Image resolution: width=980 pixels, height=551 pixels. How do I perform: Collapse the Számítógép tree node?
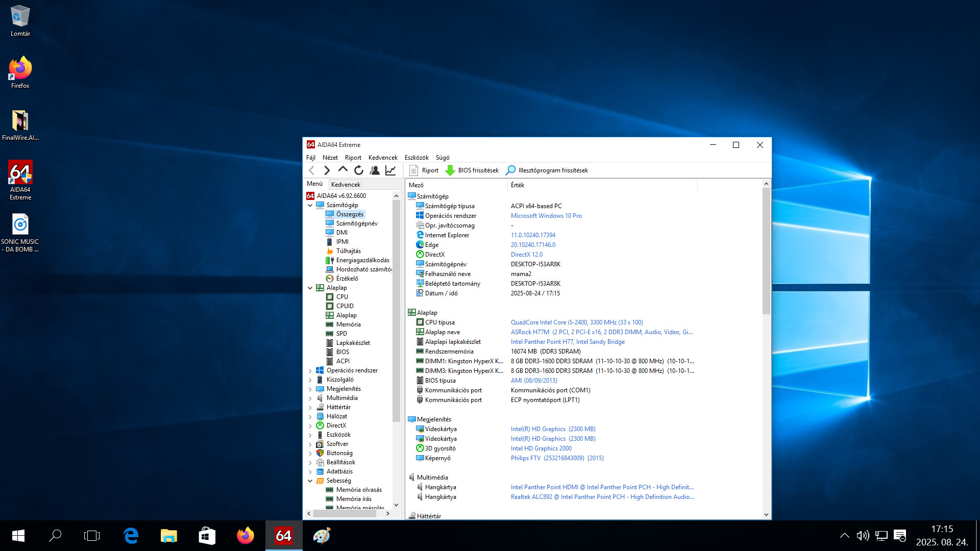pyautogui.click(x=310, y=205)
